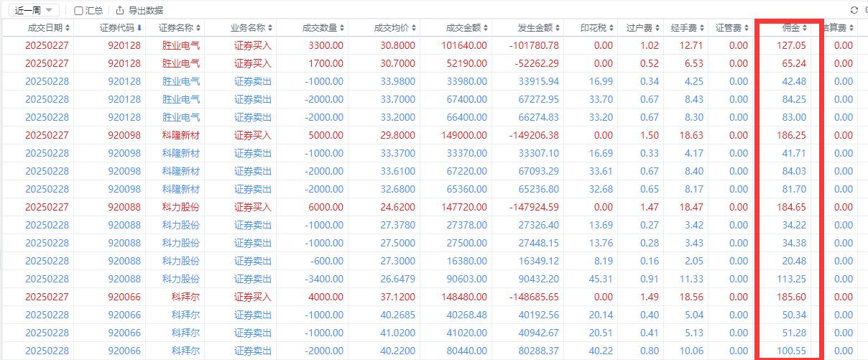
Task: Click the 发生金额 value 33307.10
Action: point(538,153)
